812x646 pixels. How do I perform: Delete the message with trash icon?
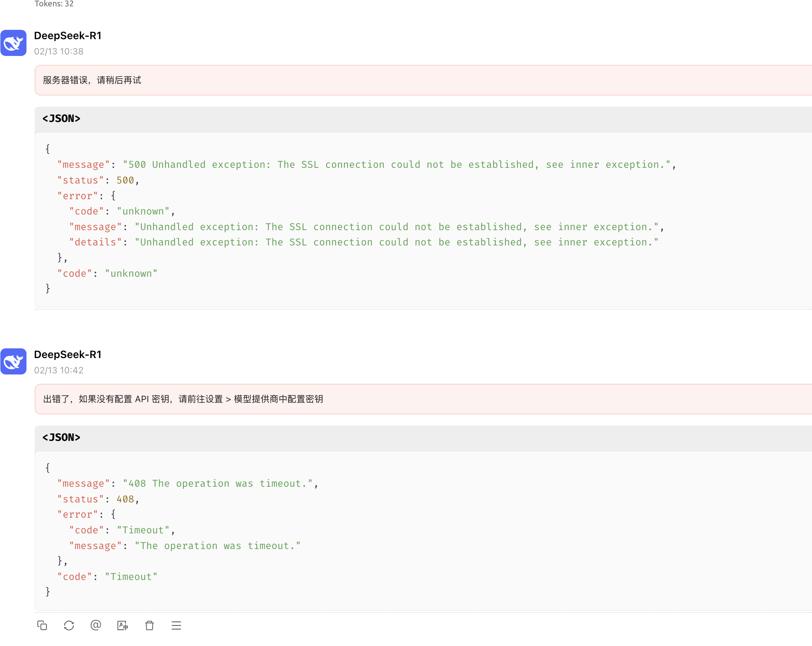pos(150,625)
